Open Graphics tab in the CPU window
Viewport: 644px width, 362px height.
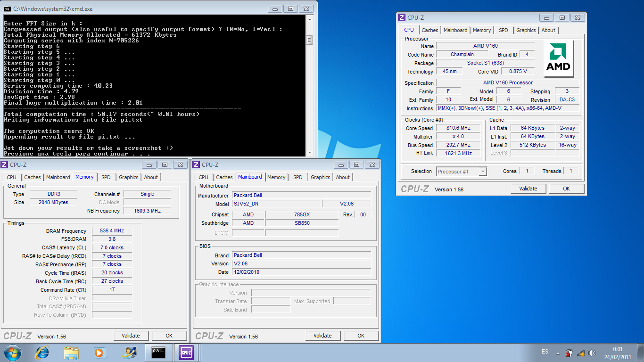click(x=526, y=30)
